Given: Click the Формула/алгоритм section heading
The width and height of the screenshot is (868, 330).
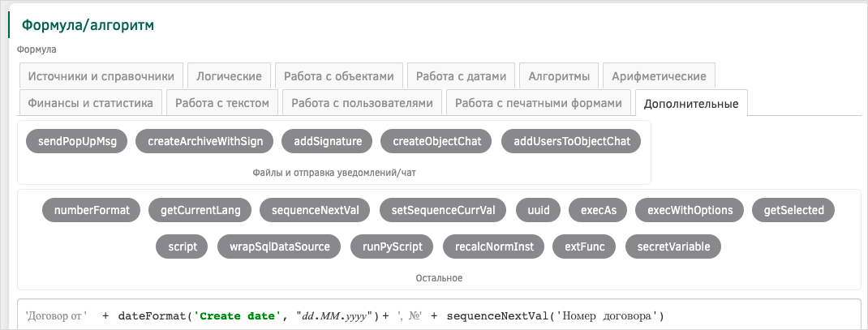Looking at the screenshot, I should (x=88, y=25).
